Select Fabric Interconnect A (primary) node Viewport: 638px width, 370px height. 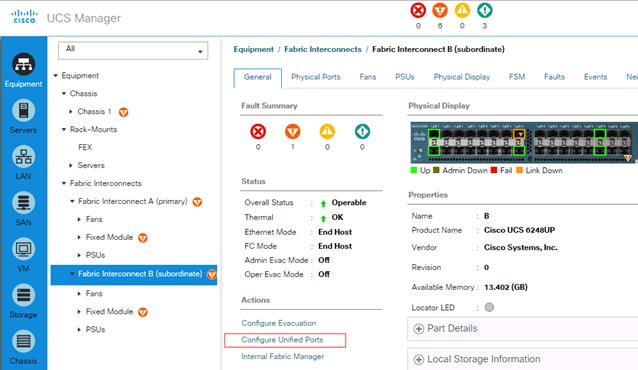[x=133, y=201]
